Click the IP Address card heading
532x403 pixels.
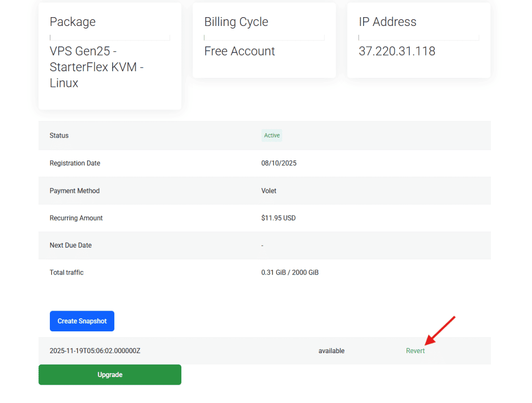pyautogui.click(x=388, y=22)
